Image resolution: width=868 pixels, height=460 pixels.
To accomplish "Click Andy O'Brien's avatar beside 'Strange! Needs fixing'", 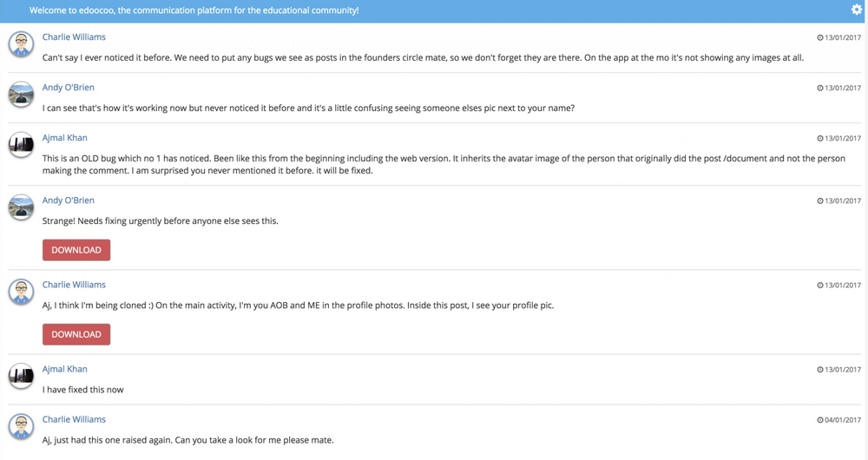I will pos(21,207).
